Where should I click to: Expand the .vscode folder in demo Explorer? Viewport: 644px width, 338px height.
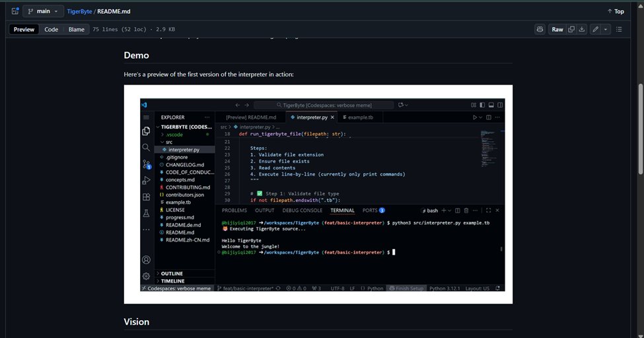[184, 135]
